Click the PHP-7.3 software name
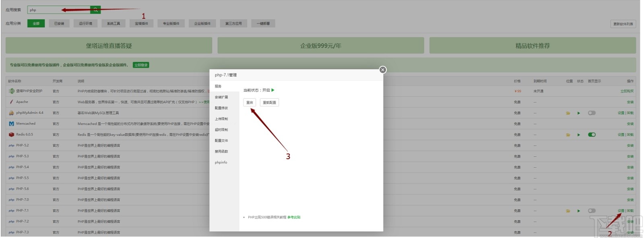 pyautogui.click(x=23, y=232)
